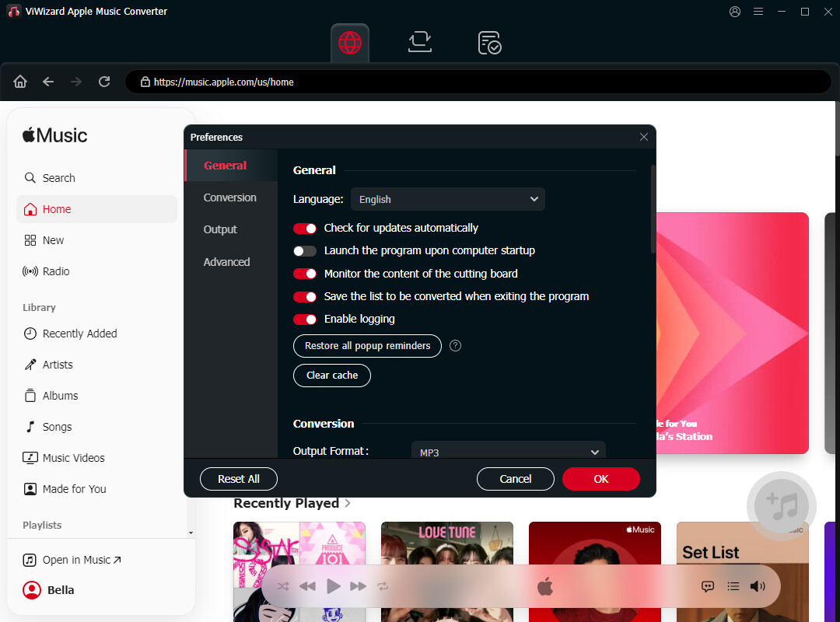
Task: Open the Set List thumbnail
Action: tap(743, 571)
